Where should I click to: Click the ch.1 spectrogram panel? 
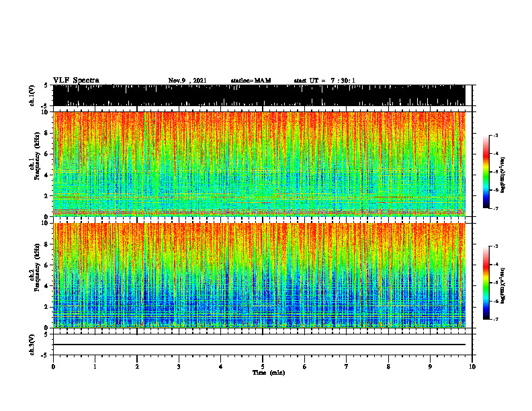[259, 164]
